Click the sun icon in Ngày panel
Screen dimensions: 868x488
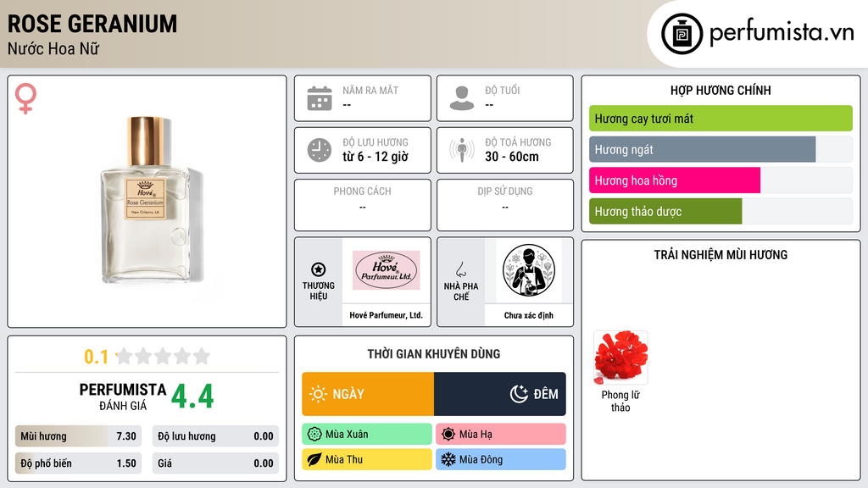click(319, 394)
